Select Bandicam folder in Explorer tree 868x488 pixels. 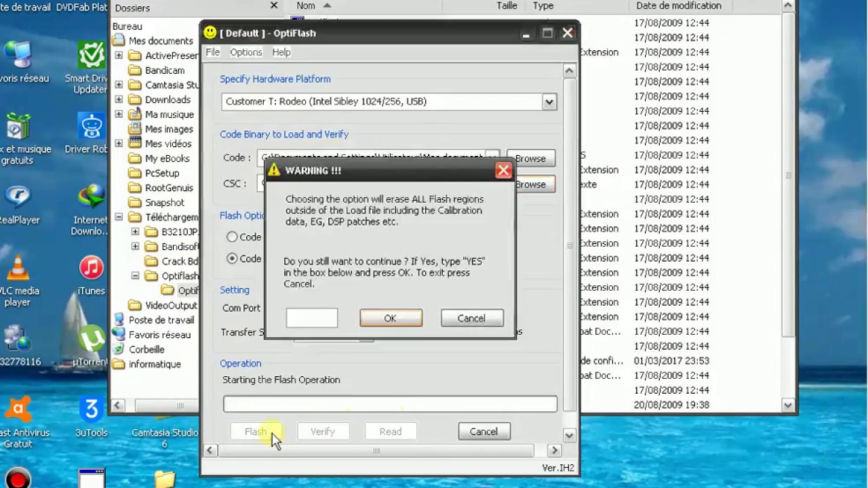coord(165,70)
